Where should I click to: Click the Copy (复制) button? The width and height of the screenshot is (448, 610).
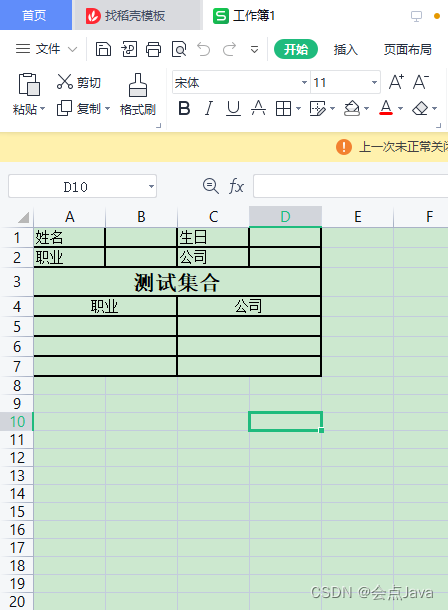tap(79, 109)
